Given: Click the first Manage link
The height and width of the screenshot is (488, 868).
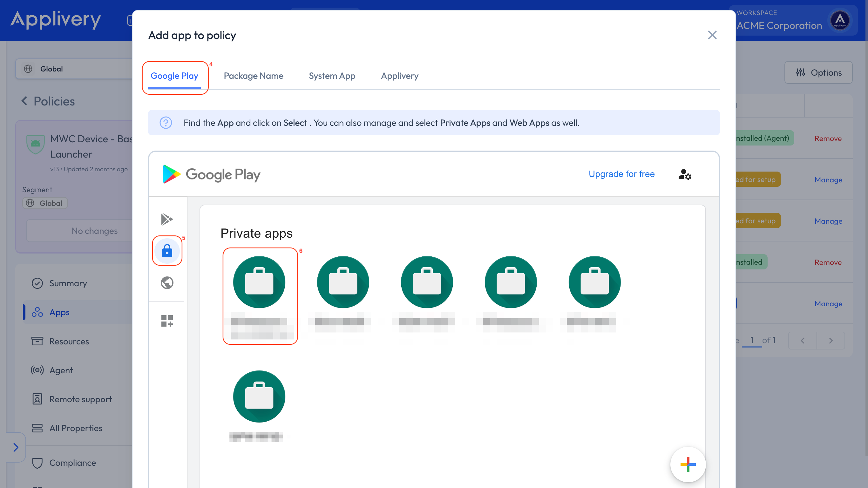Looking at the screenshot, I should [x=828, y=180].
